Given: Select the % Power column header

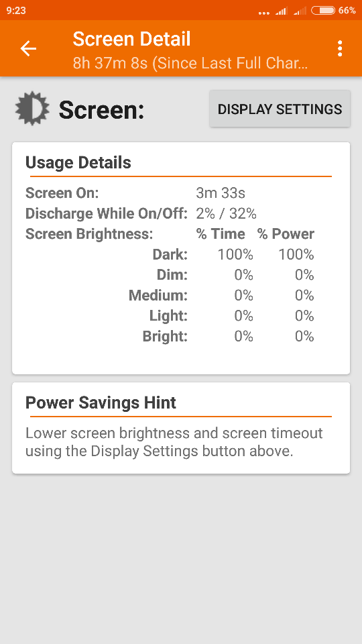Looking at the screenshot, I should pyautogui.click(x=286, y=233).
